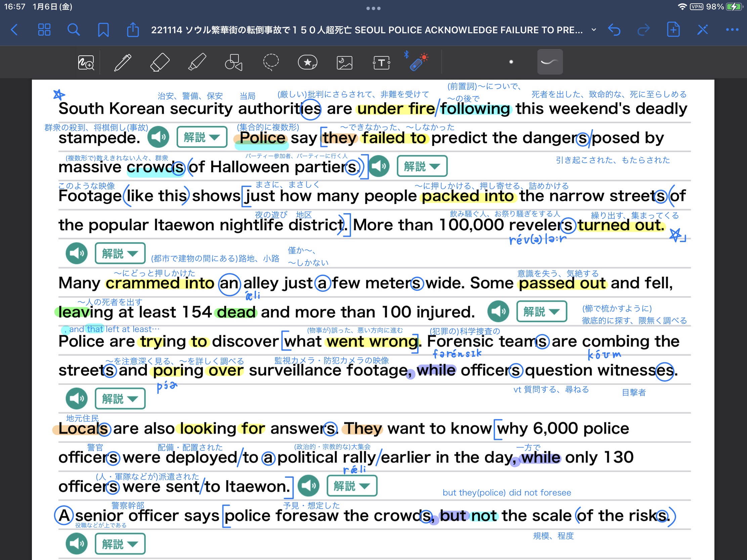Tap the VPN status indicator

pyautogui.click(x=696, y=7)
